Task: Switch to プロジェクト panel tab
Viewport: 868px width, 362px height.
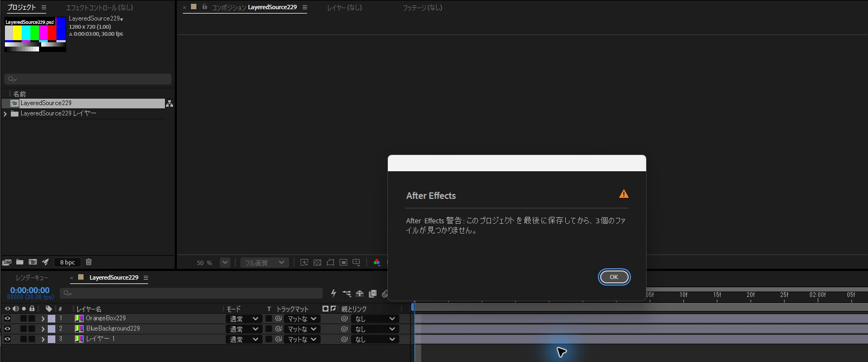Action: click(x=22, y=8)
